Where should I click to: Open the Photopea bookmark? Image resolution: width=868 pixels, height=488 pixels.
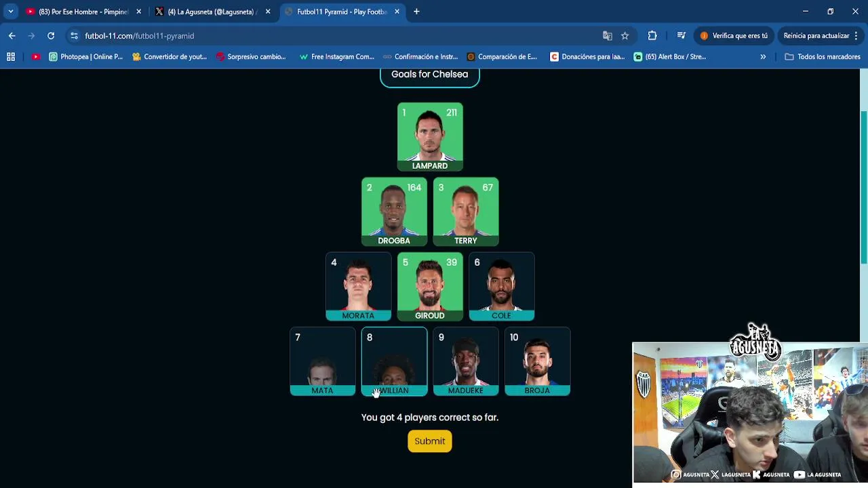coord(85,57)
